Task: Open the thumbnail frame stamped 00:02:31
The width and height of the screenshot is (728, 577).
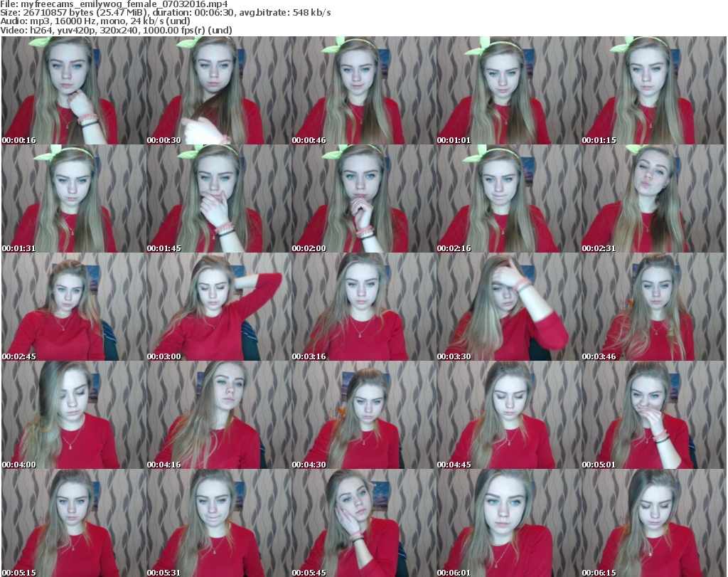Action: point(654,198)
